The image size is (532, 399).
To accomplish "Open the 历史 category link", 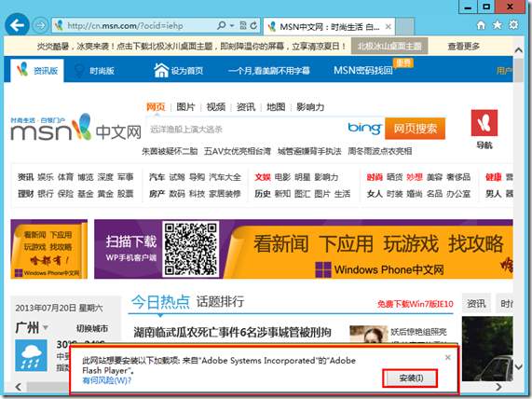I will click(x=263, y=194).
